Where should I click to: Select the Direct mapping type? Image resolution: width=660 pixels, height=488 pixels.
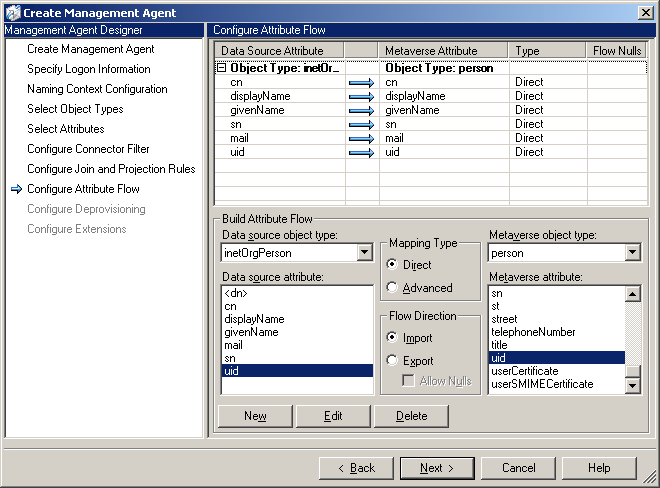tap(392, 264)
